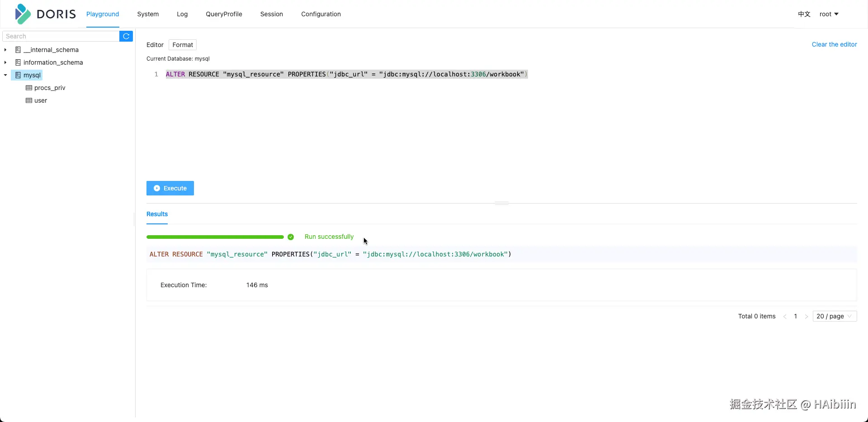Open the System tab

coord(148,14)
